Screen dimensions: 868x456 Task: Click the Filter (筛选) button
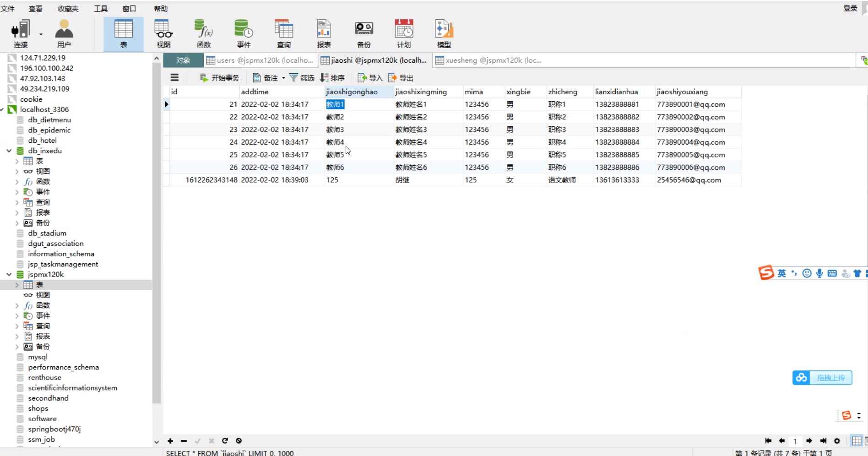(302, 78)
